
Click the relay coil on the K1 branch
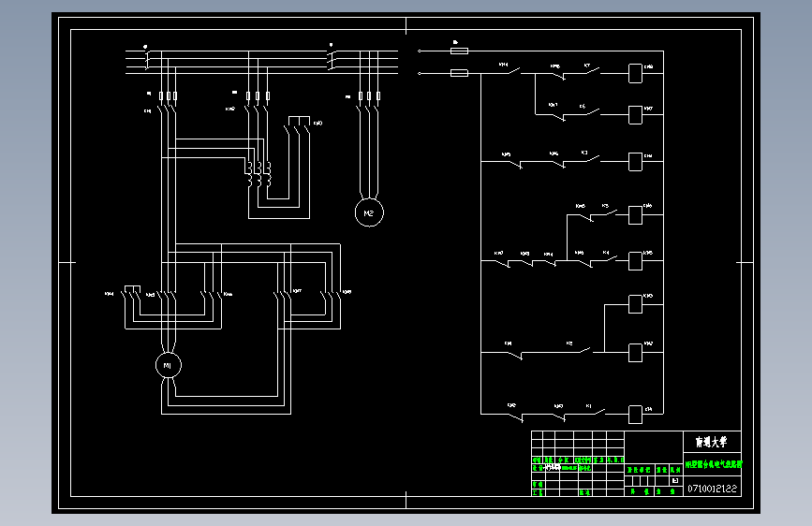[635, 415]
